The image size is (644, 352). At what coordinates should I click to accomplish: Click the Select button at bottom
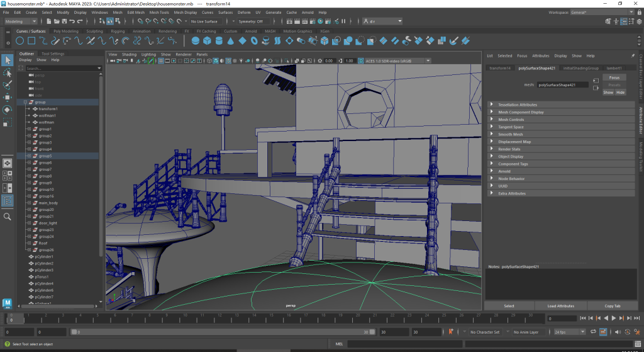[x=509, y=306]
